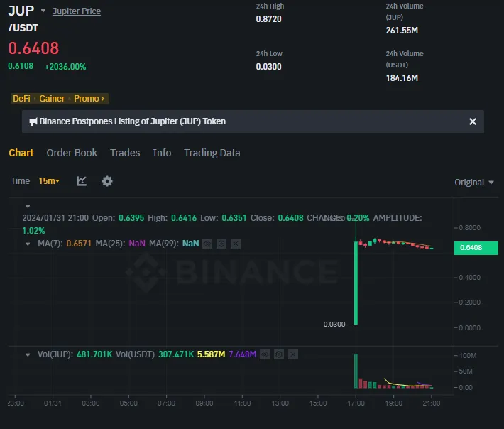Click the purple 7.648M volume MA value
This screenshot has height=429, width=504.
(242, 354)
